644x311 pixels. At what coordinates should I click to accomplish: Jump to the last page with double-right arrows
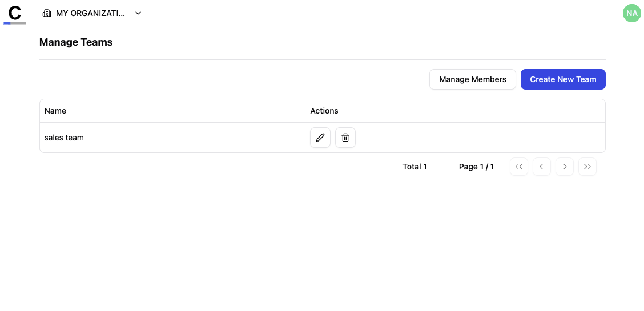587,167
